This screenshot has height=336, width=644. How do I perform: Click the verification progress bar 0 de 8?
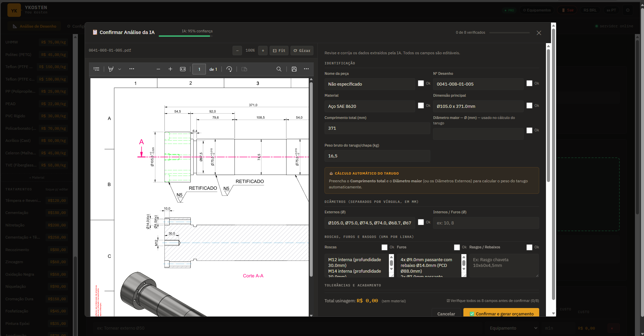pyautogui.click(x=510, y=33)
